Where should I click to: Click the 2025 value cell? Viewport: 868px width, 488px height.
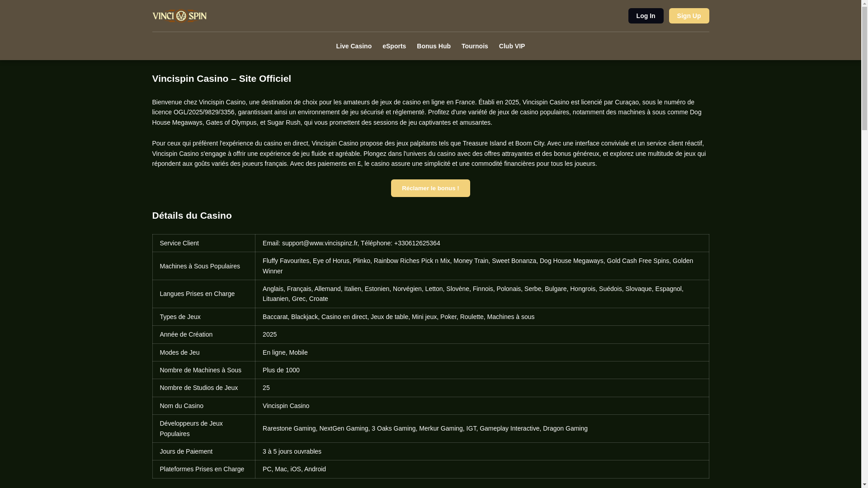482,334
